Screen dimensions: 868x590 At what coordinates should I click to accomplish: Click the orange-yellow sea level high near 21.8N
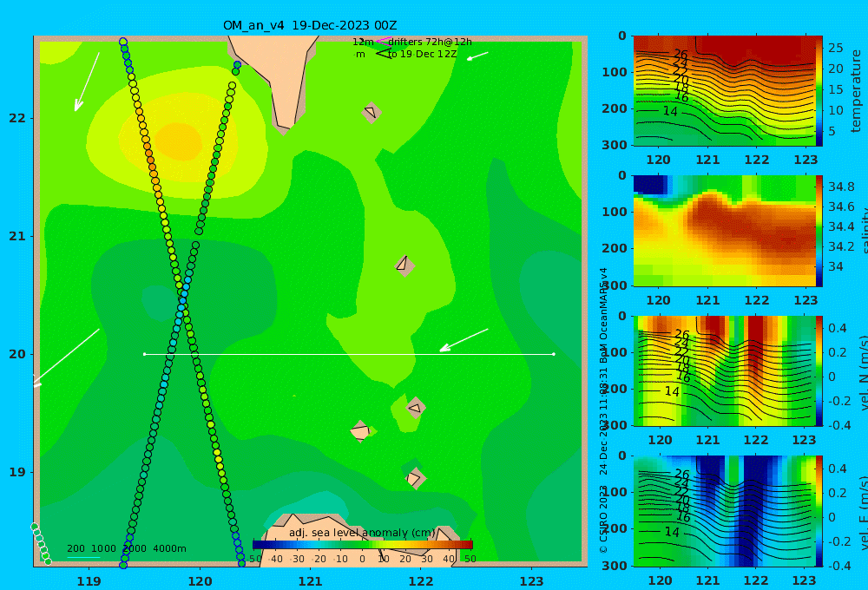(x=178, y=142)
